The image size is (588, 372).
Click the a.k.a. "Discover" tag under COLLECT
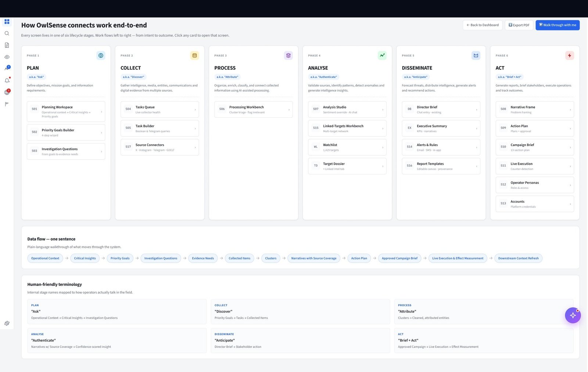pos(134,77)
